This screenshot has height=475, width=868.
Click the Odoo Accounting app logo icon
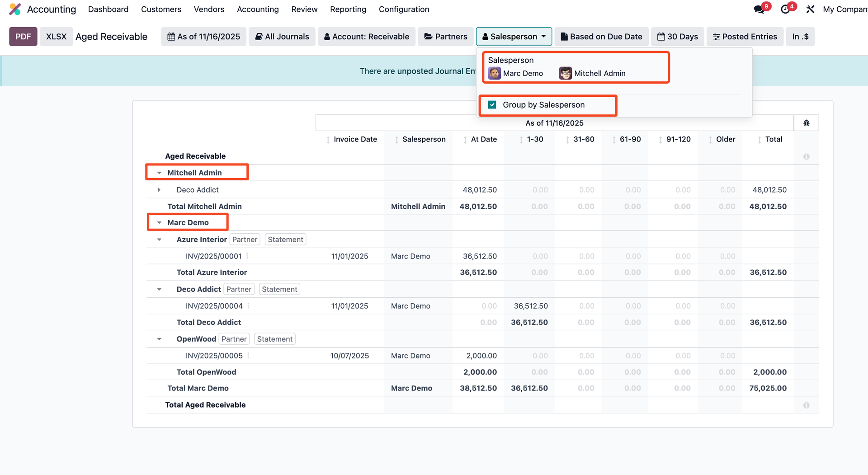point(15,9)
